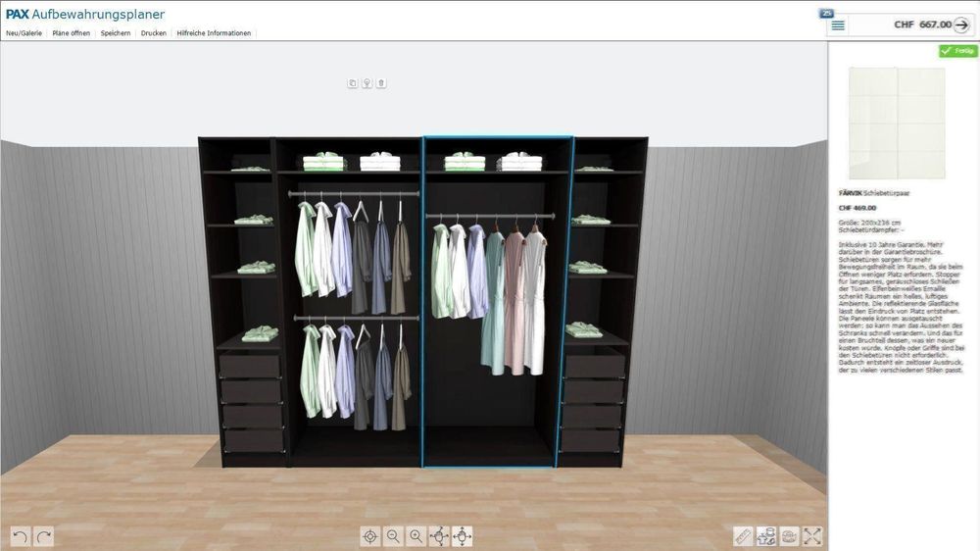Zoom out with the minus magnifier
Screen dimensions: 980x551
[393, 536]
